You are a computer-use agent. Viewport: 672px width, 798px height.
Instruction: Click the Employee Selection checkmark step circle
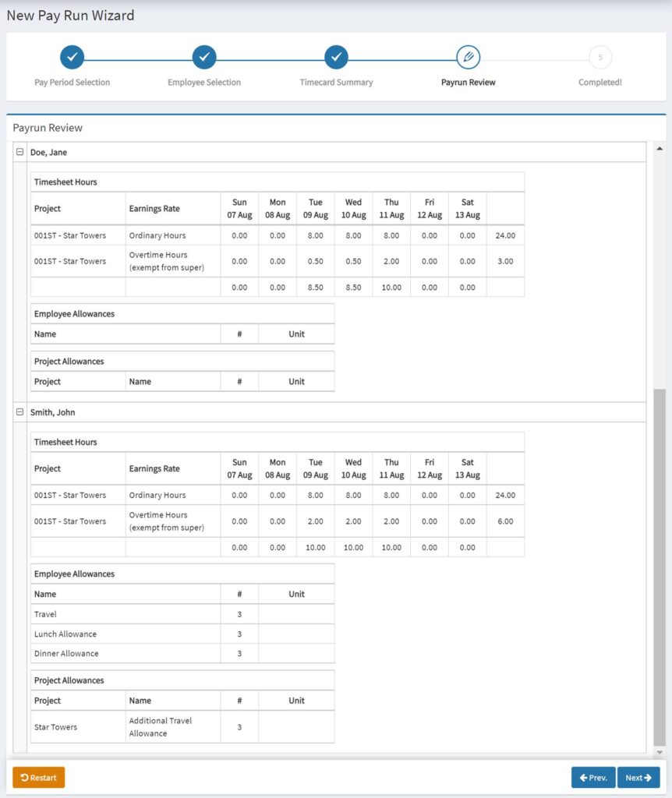(x=204, y=57)
